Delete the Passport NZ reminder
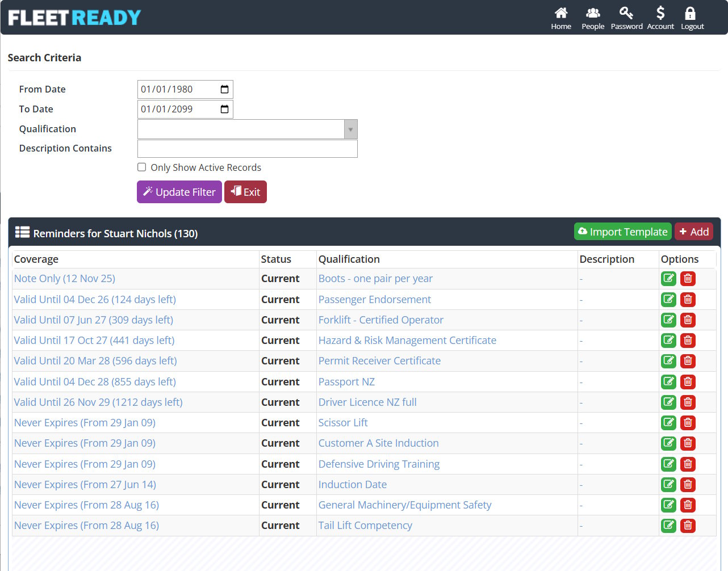Viewport: 728px width, 571px height. tap(688, 381)
